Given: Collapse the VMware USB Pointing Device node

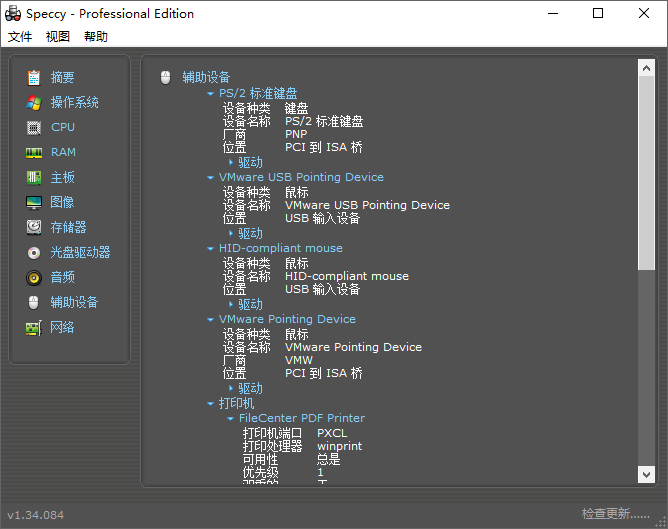Looking at the screenshot, I should click(210, 177).
